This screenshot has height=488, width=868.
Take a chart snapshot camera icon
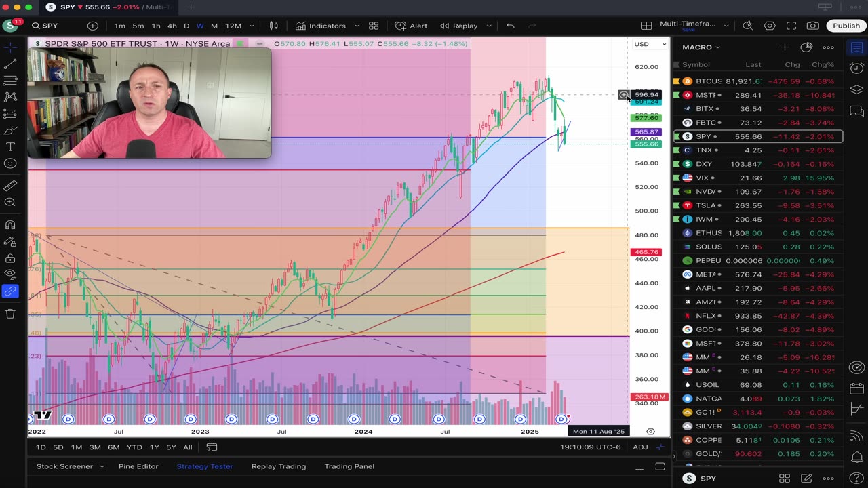[813, 26]
